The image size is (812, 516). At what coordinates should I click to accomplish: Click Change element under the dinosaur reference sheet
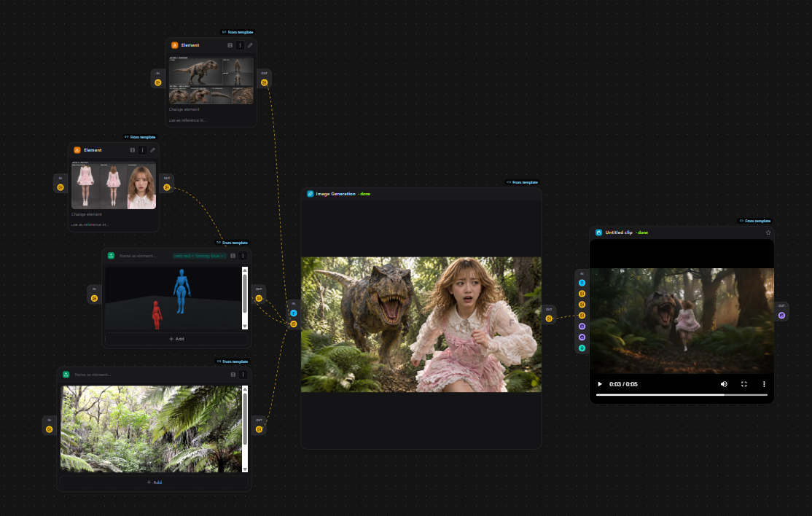(184, 109)
